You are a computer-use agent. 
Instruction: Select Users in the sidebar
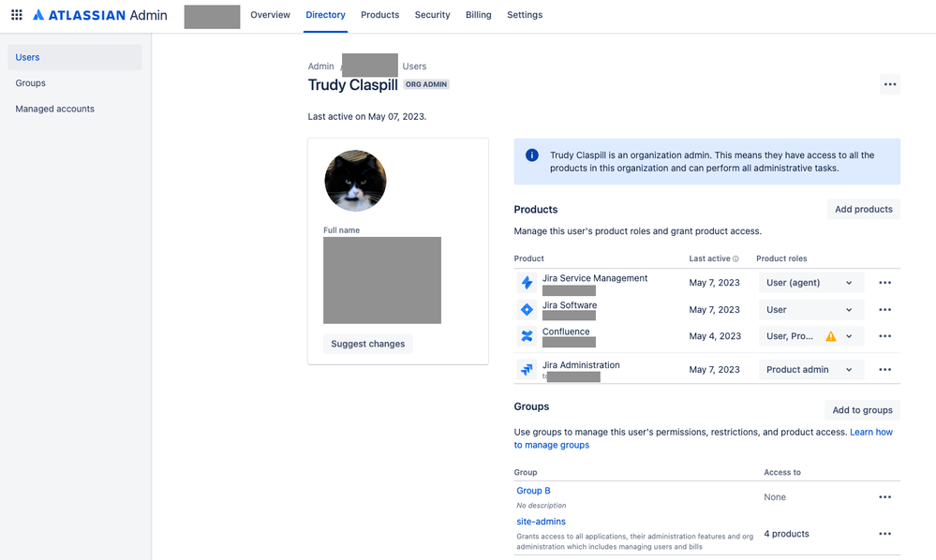point(75,57)
